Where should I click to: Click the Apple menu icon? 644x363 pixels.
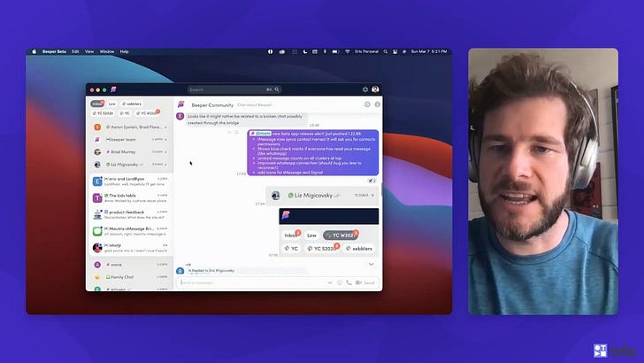(x=34, y=52)
